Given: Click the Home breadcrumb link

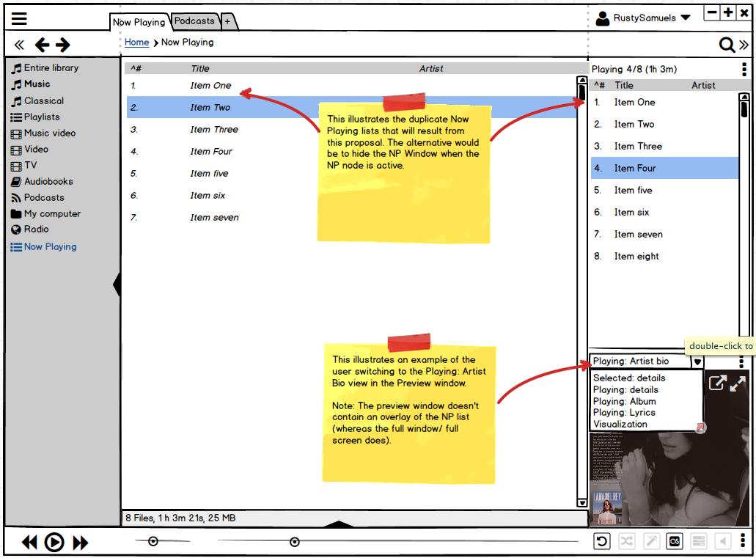Looking at the screenshot, I should 136,43.
